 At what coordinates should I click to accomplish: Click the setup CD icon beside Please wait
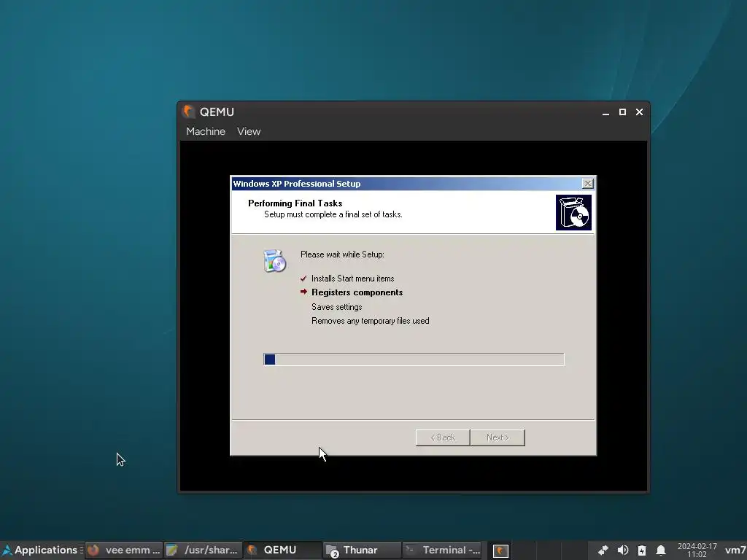[x=274, y=260]
